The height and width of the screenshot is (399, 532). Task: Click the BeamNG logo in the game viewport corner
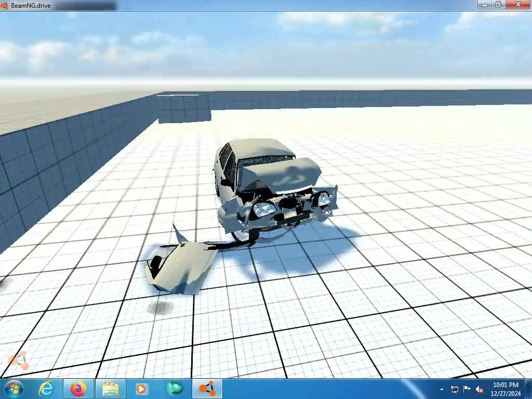[x=19, y=361]
